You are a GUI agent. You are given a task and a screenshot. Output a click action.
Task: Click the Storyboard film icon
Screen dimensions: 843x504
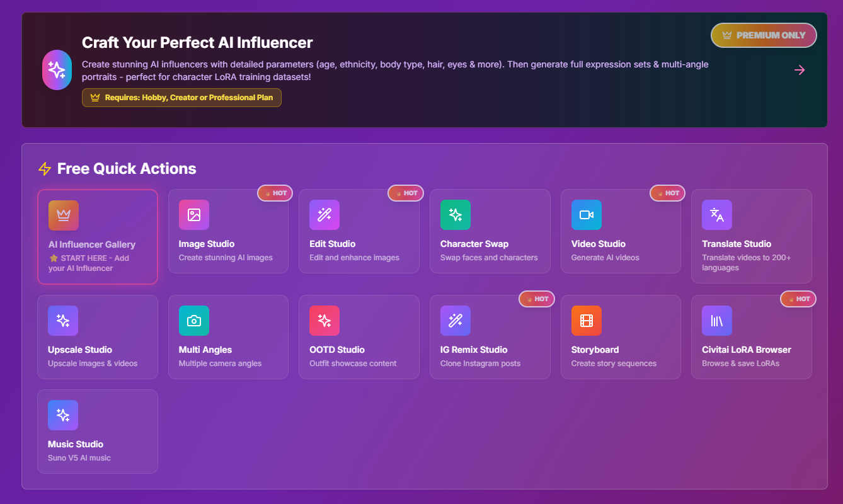point(586,321)
